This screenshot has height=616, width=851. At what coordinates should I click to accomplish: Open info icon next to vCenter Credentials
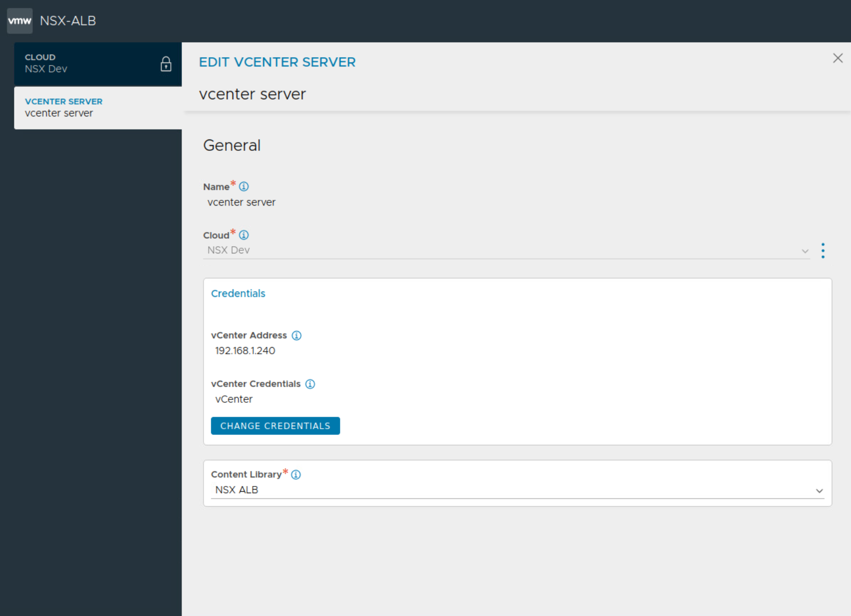point(310,384)
